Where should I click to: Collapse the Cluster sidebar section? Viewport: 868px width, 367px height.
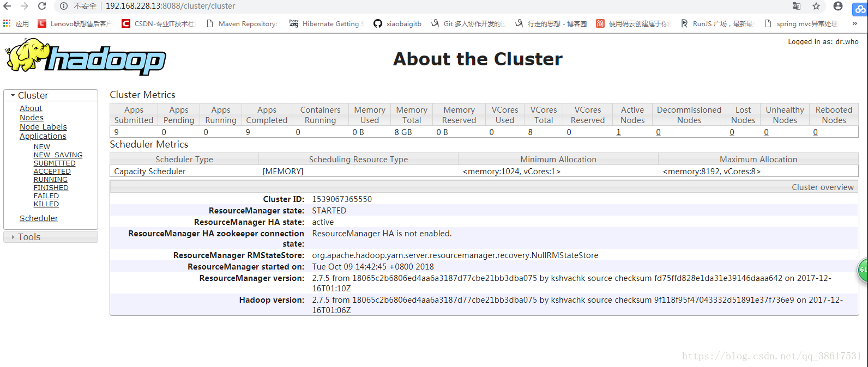coord(51,95)
